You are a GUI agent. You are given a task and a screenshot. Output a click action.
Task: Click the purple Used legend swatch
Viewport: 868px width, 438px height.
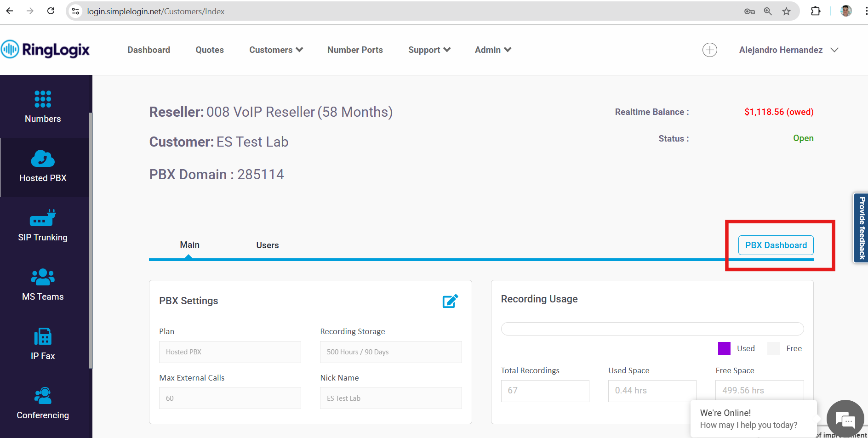pyautogui.click(x=724, y=348)
